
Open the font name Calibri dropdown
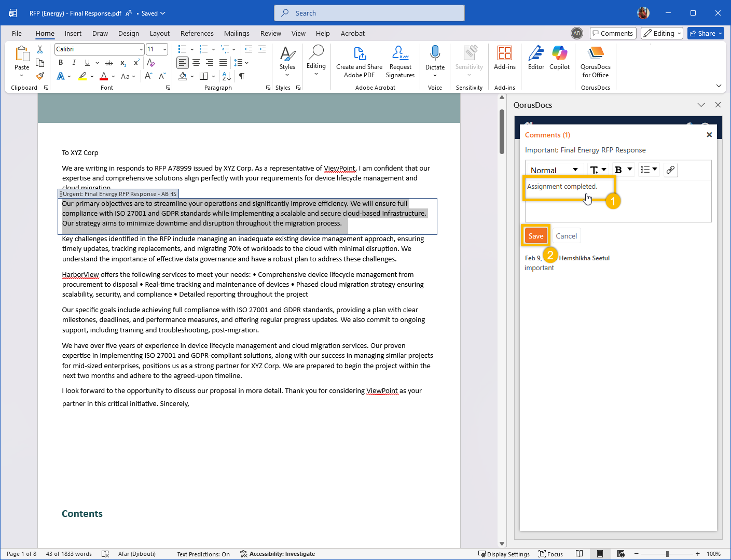[141, 49]
